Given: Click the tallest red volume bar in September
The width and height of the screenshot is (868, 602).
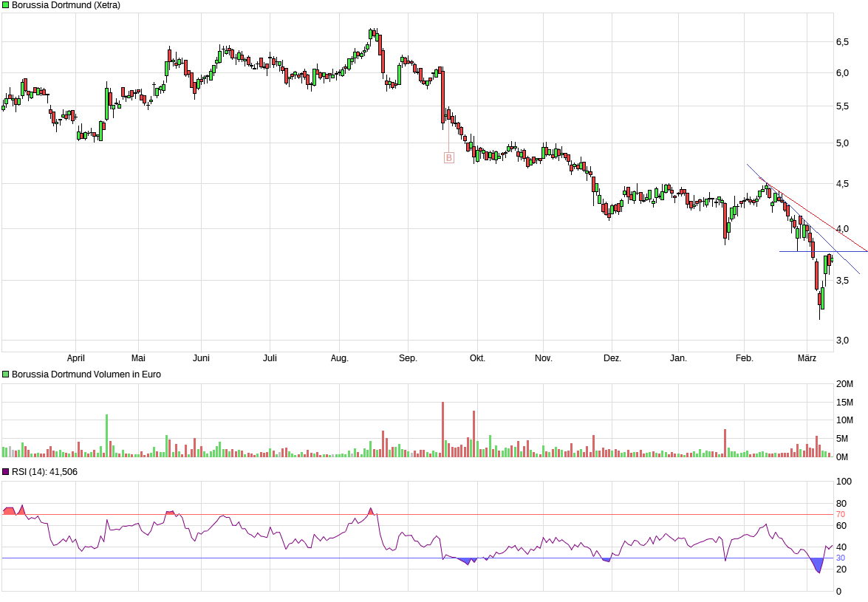Looking at the screenshot, I should click(442, 428).
